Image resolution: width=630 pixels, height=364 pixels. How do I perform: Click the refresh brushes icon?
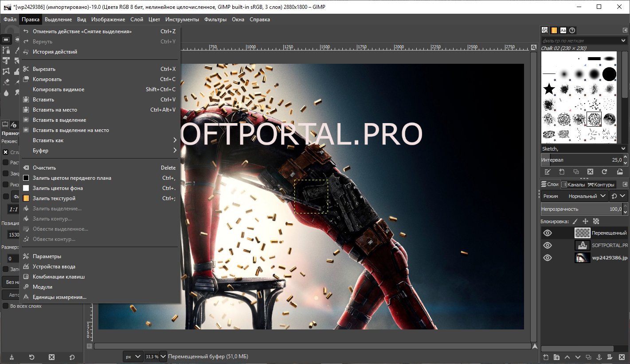(604, 172)
